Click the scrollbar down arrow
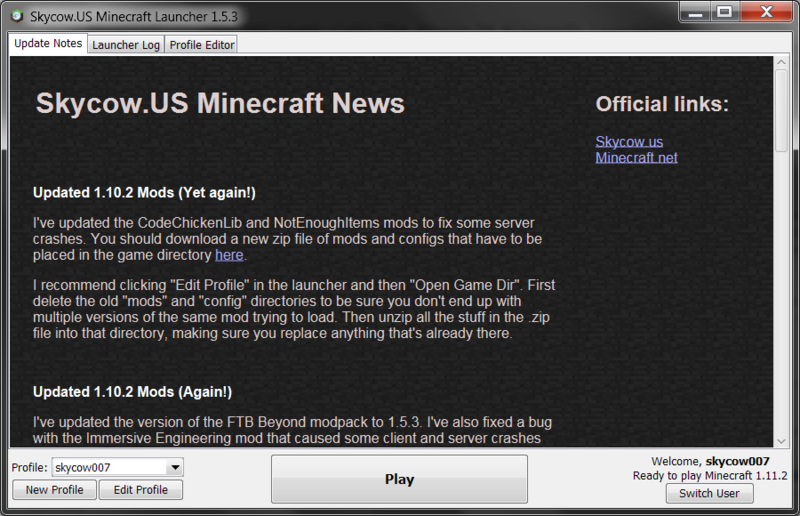The width and height of the screenshot is (800, 516). coord(781,441)
